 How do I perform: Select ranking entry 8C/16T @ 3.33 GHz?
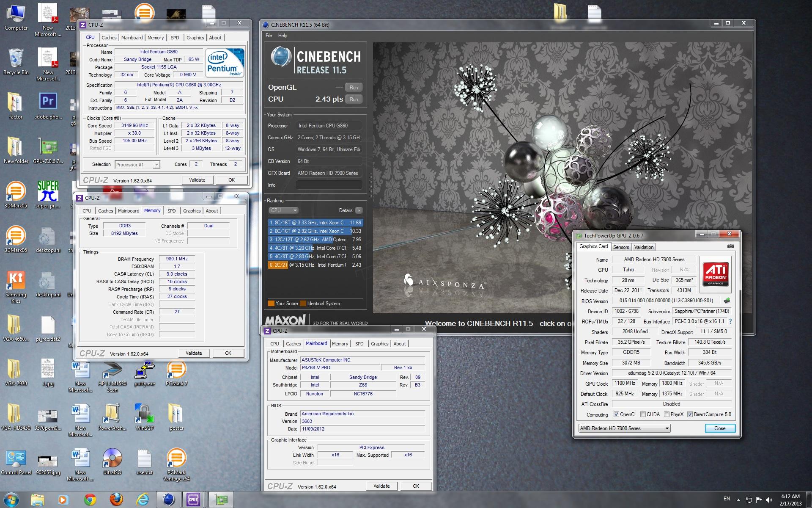click(x=315, y=223)
